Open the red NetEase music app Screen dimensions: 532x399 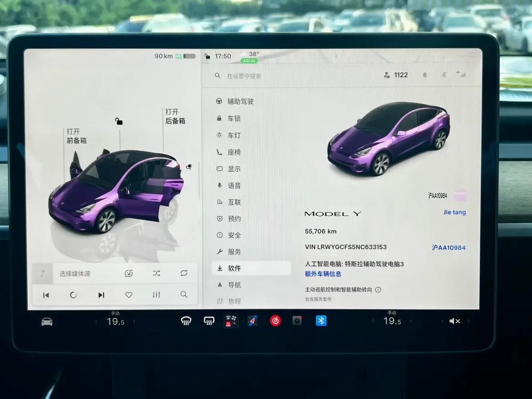tap(275, 320)
